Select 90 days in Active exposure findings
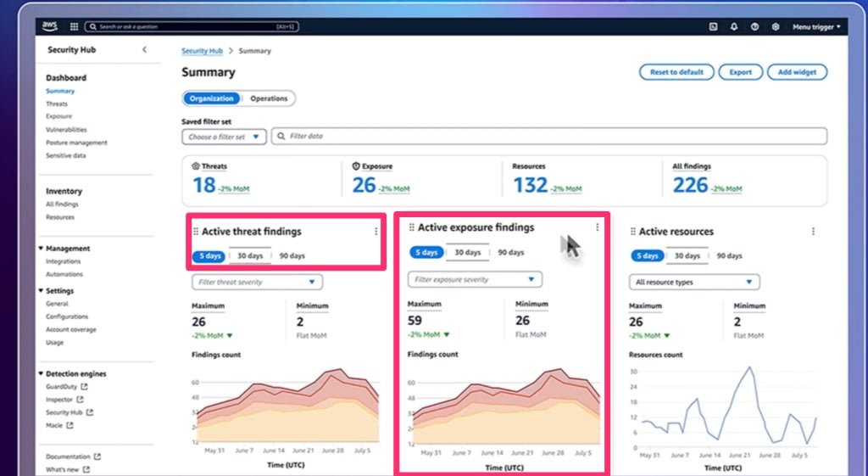Screen dimensions: 868x476 (510, 253)
